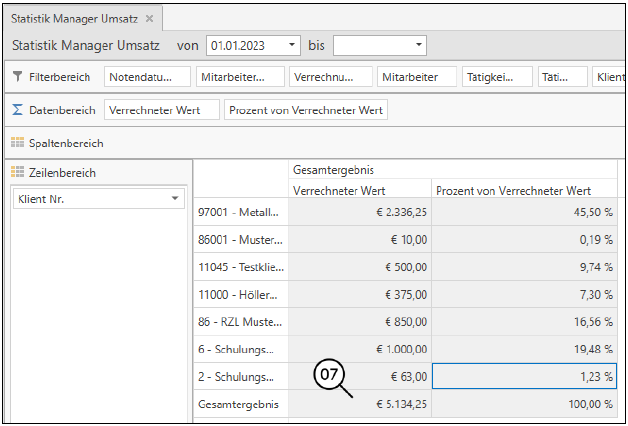Select the Statistik Manager Umsatz tab
The width and height of the screenshot is (628, 426).
tap(75, 19)
